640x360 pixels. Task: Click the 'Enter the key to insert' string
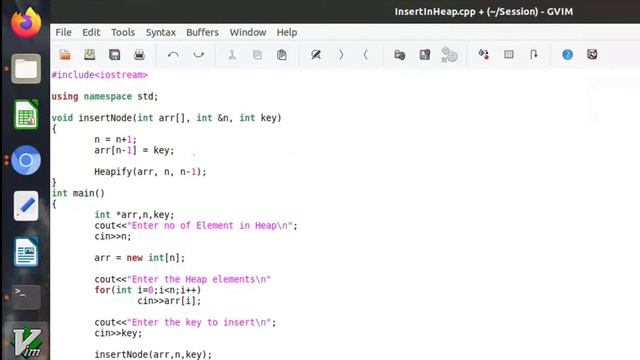199,322
